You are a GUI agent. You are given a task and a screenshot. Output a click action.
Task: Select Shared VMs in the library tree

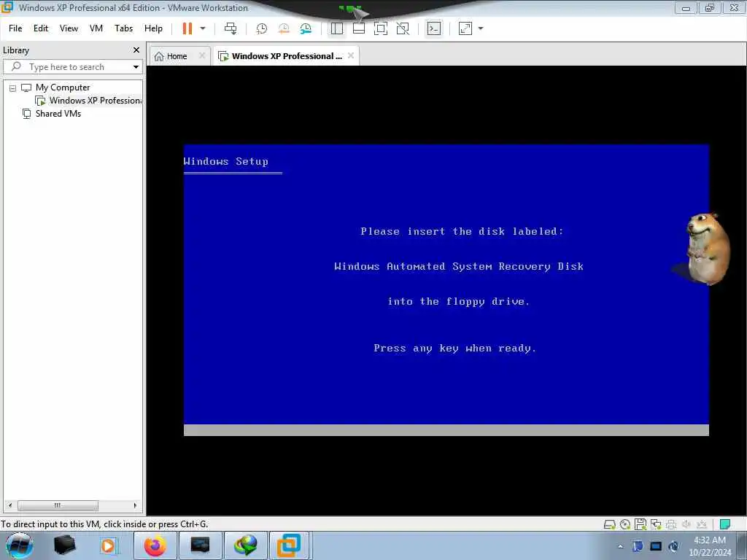[58, 114]
